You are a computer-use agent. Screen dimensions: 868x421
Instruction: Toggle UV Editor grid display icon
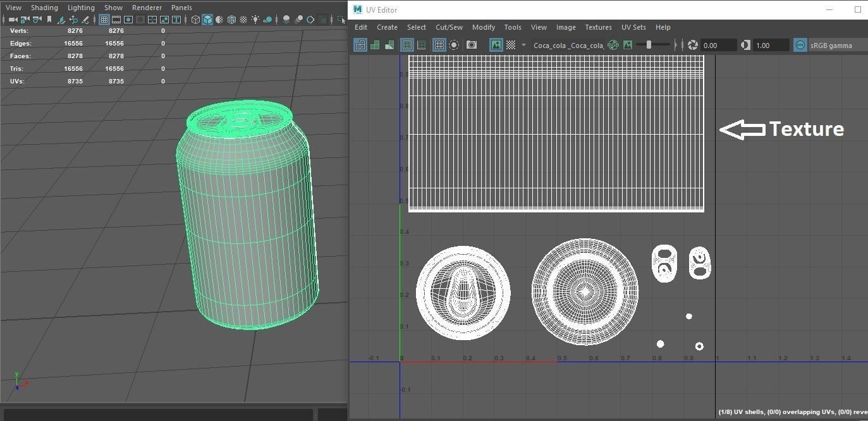coord(439,45)
